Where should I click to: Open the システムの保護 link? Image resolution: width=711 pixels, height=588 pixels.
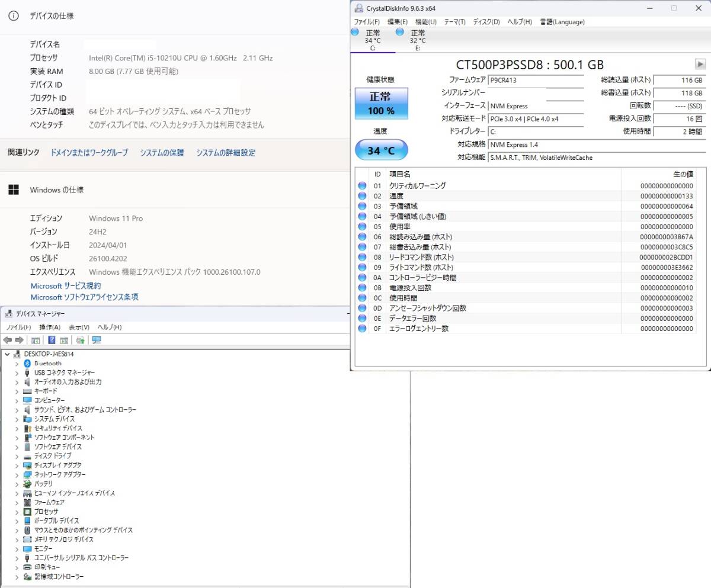click(x=162, y=153)
